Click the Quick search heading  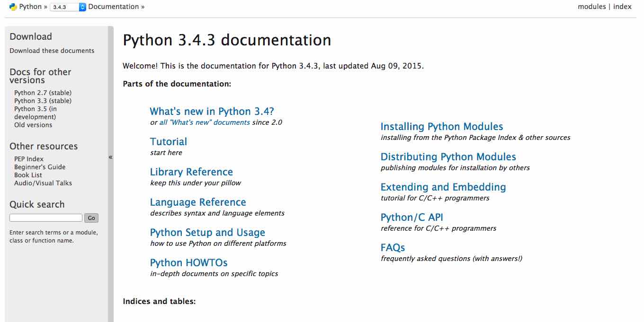37,204
